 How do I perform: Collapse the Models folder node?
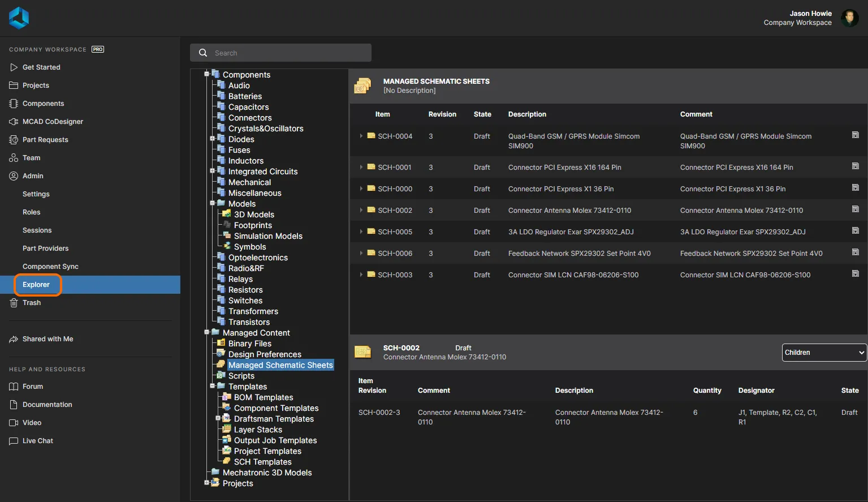click(x=213, y=203)
